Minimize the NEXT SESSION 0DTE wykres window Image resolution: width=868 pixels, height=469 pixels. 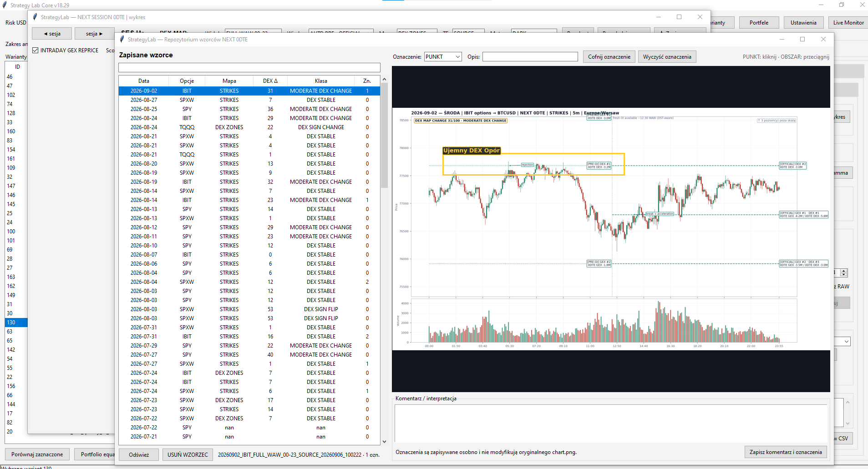pyautogui.click(x=658, y=17)
